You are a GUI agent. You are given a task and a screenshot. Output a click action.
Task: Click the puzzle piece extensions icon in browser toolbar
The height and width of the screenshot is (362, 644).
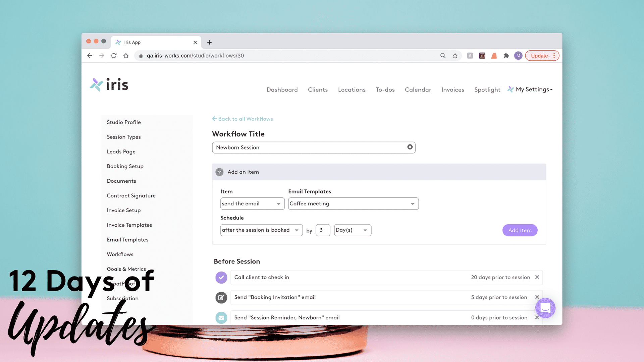506,55
